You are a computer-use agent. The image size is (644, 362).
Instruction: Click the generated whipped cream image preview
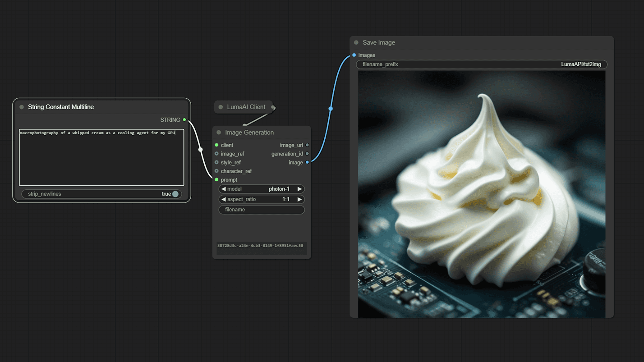(x=482, y=194)
